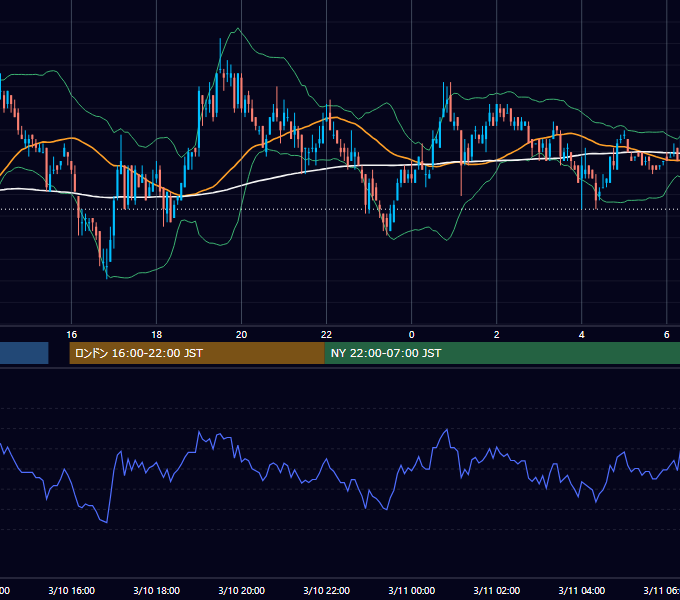Click the 3/10 20:00 time label
This screenshot has height=600, width=680.
(x=242, y=590)
